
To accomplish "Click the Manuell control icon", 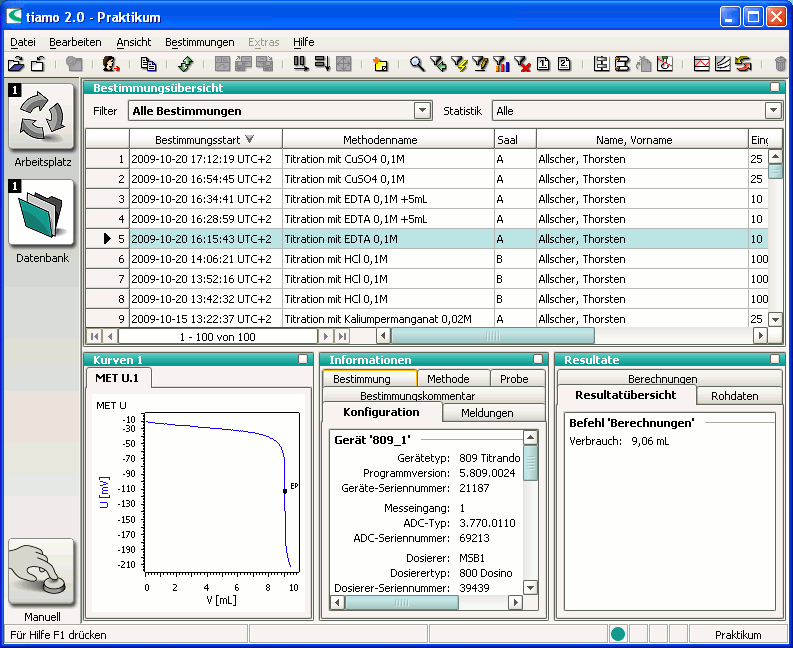I will pos(41,571).
